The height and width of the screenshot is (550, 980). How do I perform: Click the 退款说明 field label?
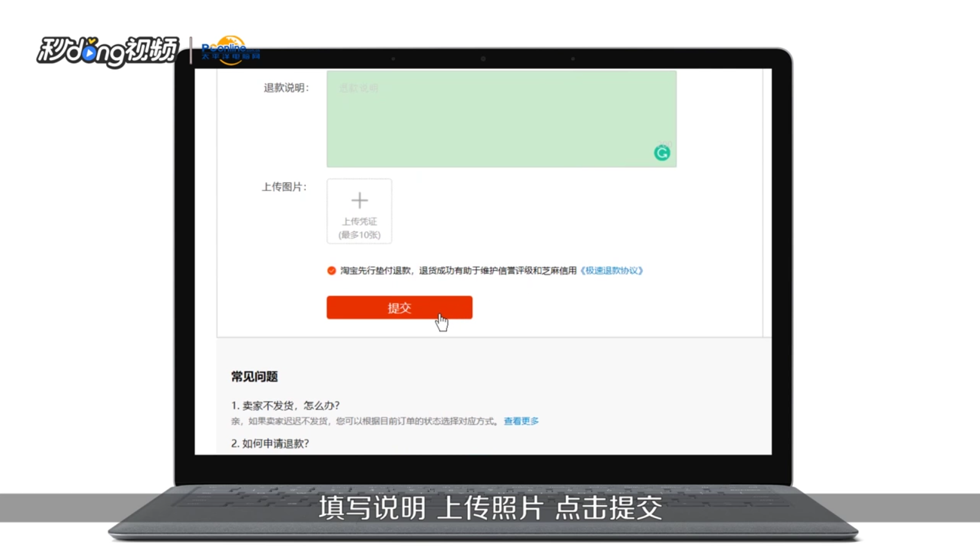(x=286, y=88)
